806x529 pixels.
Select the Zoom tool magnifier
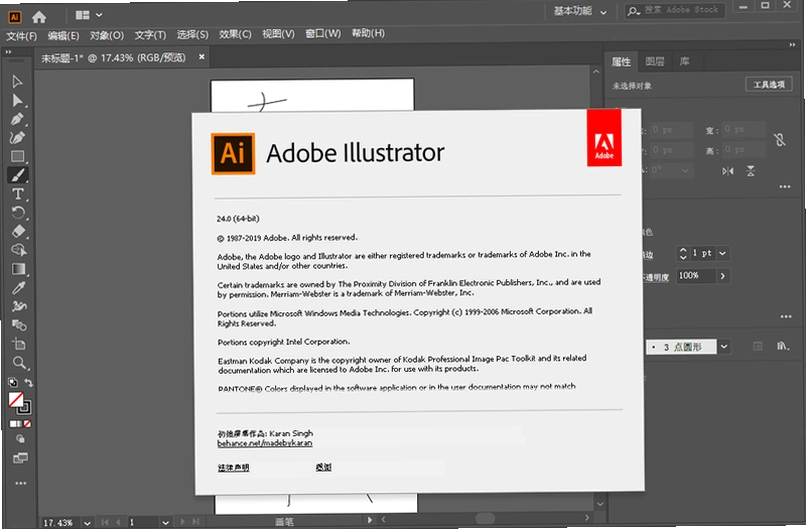pos(20,363)
